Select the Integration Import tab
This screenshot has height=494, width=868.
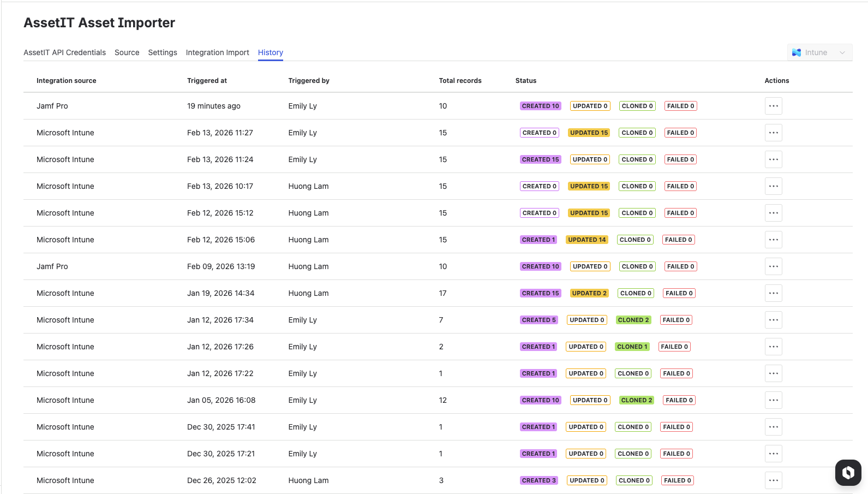click(x=217, y=52)
